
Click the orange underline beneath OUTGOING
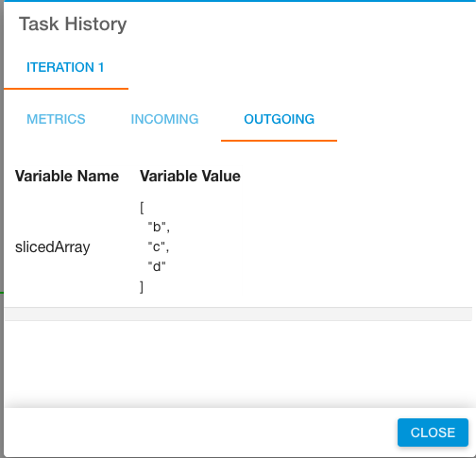pos(279,141)
